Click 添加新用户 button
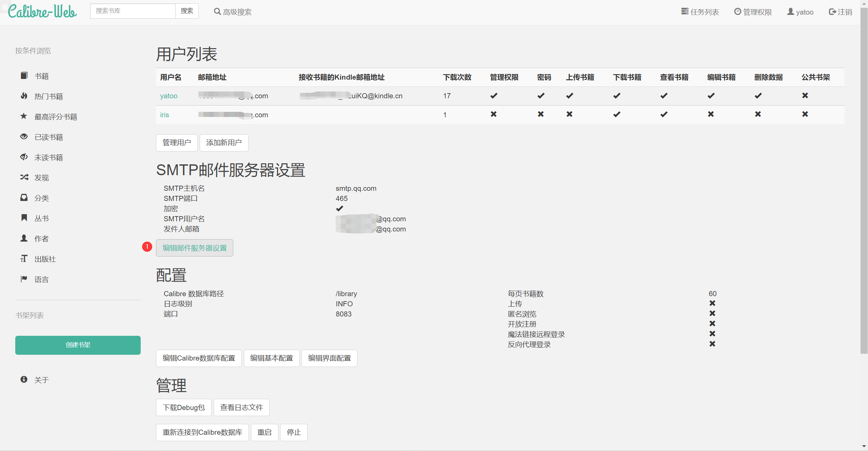This screenshot has width=868, height=451. point(224,143)
